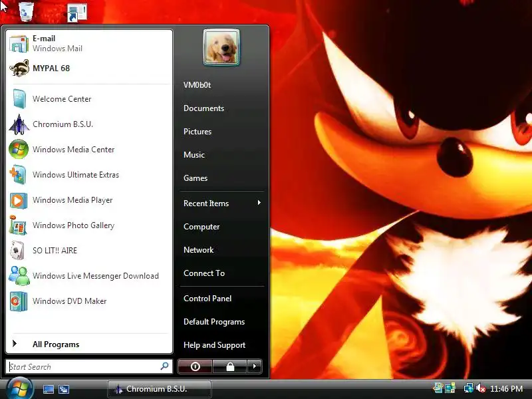532x399 pixels.
Task: Click the Windows Ultimate Extras label
Action: pos(76,175)
